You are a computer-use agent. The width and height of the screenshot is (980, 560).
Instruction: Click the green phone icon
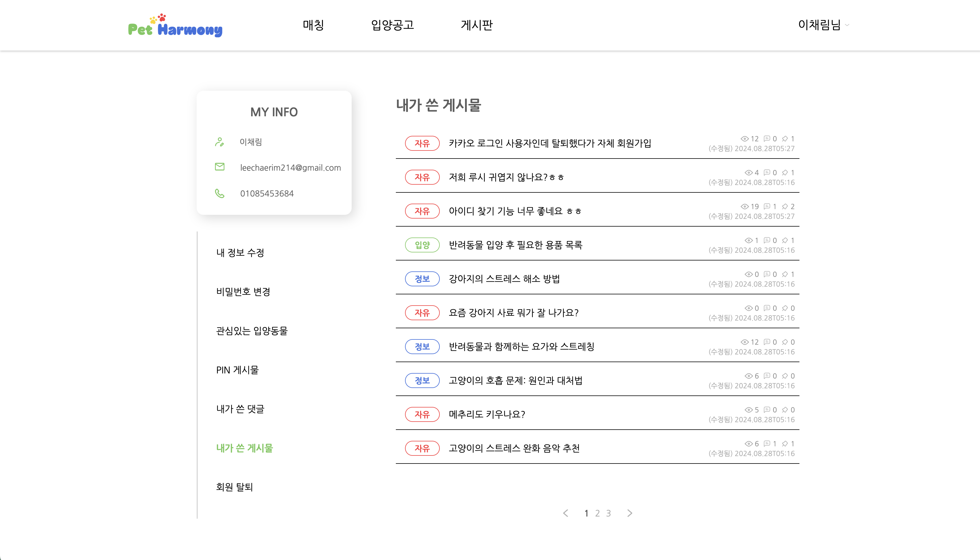[220, 193]
